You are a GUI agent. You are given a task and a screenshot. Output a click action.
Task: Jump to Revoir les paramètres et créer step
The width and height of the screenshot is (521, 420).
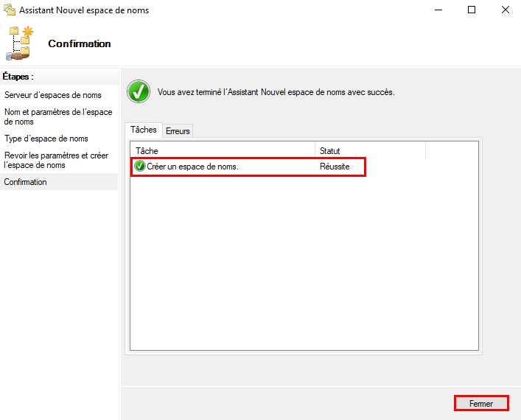tap(57, 160)
